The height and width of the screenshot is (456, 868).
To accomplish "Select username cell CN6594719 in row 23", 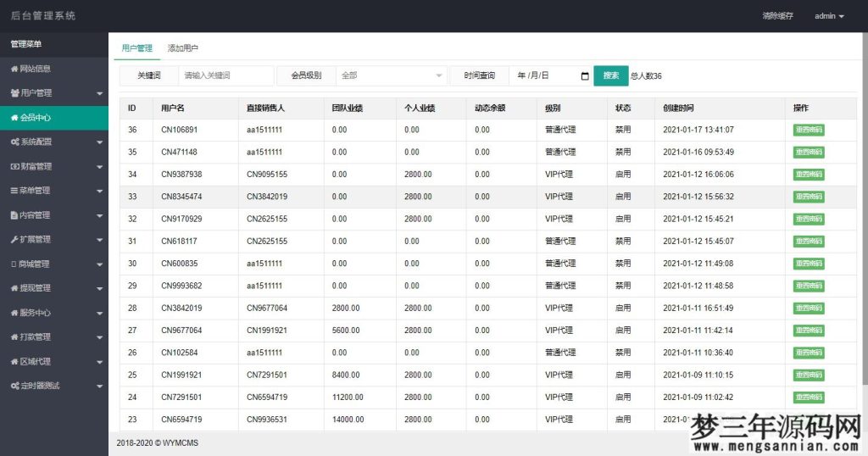I will (181, 420).
